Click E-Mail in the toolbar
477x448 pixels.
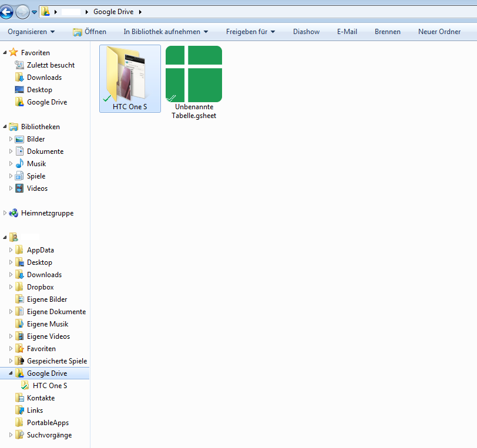[347, 32]
